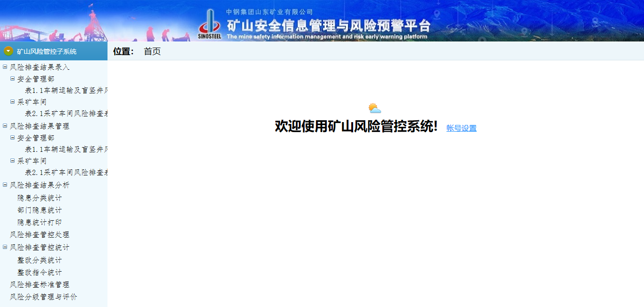Open 表1.1车辆运输 under 风险排查结果管理
This screenshot has width=644, height=307.
point(66,149)
